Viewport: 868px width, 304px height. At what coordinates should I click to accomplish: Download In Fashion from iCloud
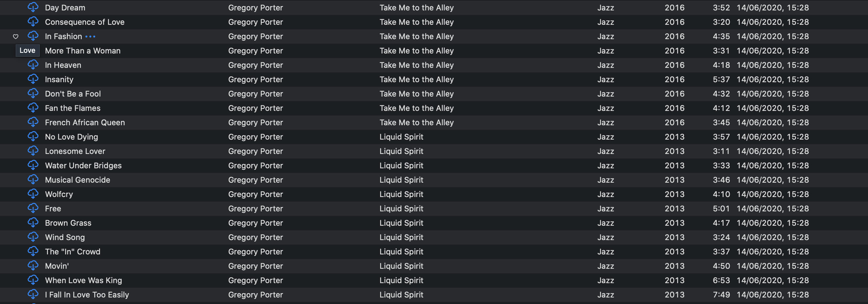pyautogui.click(x=33, y=36)
